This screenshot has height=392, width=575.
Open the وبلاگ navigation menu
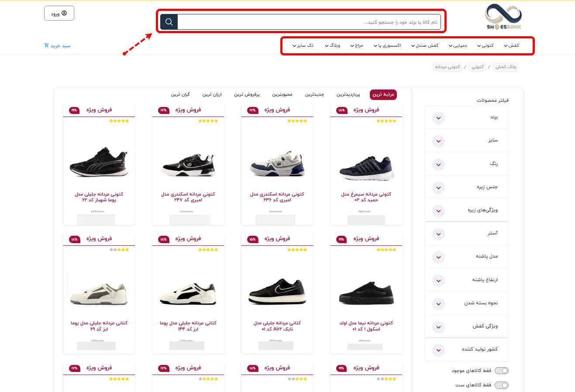tap(332, 45)
